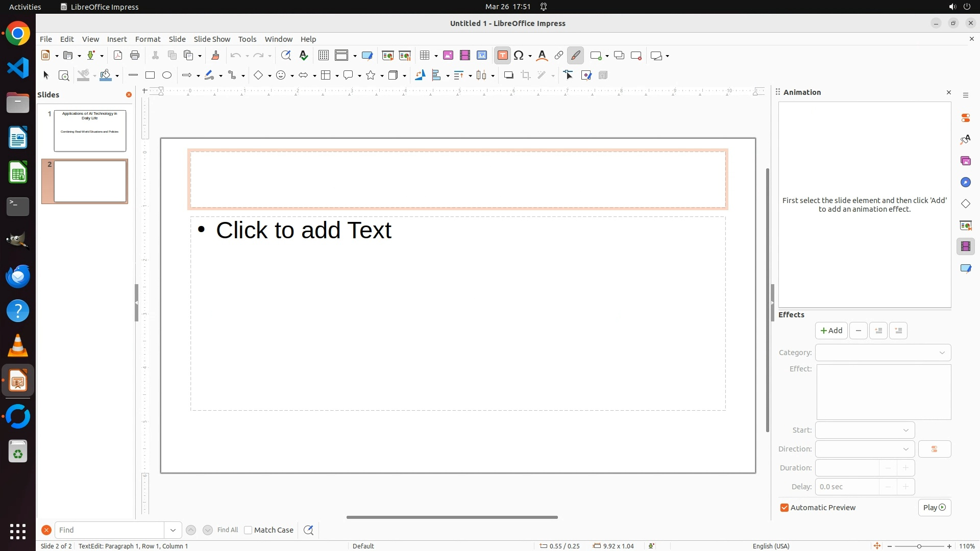Click the Insert Image toolbar icon
The image size is (980, 551).
click(448, 56)
